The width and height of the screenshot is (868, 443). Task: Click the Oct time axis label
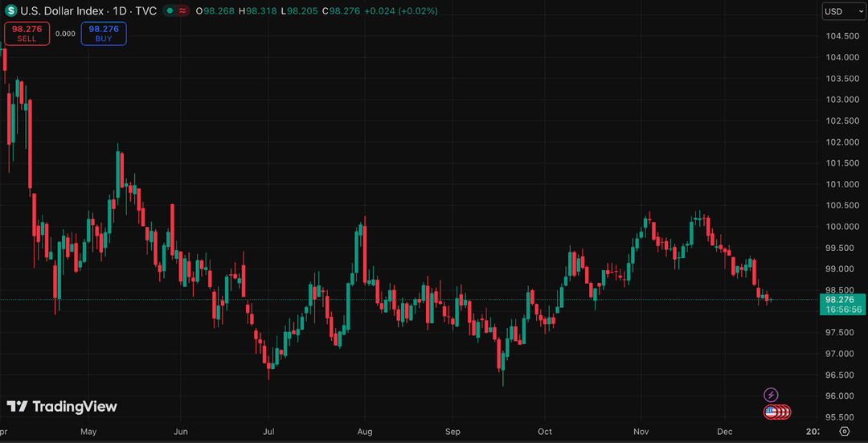[x=545, y=432]
